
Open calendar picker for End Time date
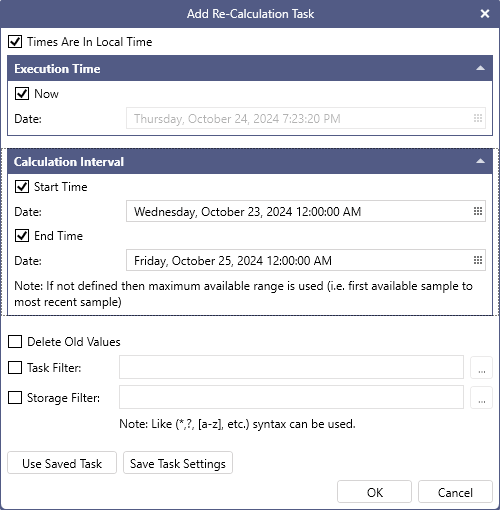coord(478,260)
